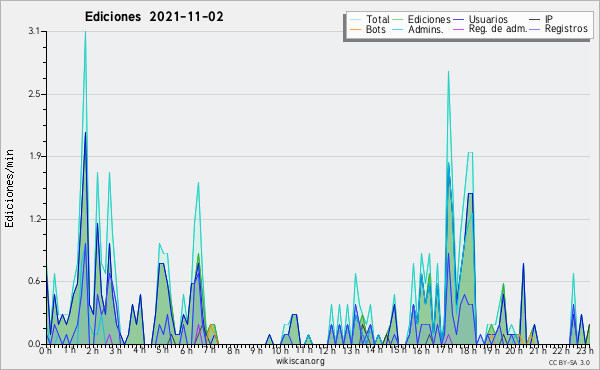The width and height of the screenshot is (600, 370).
Task: Click the 0.6 y-axis value
Action: point(34,282)
